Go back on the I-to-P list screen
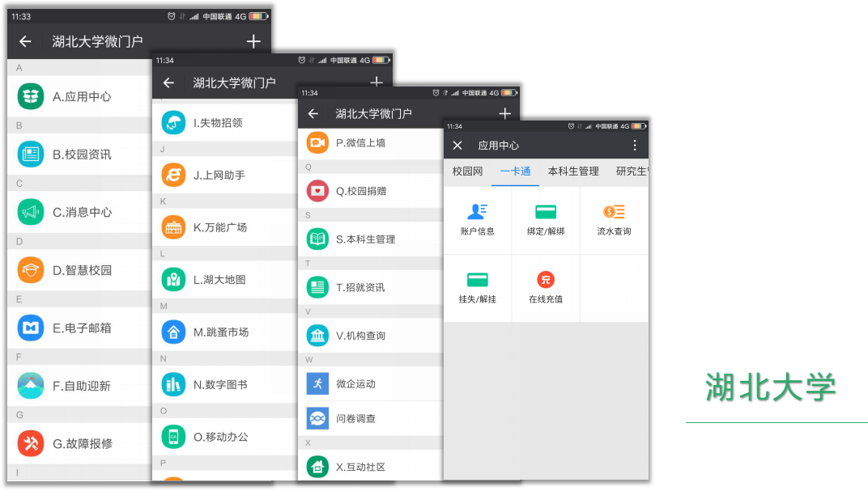This screenshot has width=868, height=491. pyautogui.click(x=169, y=83)
